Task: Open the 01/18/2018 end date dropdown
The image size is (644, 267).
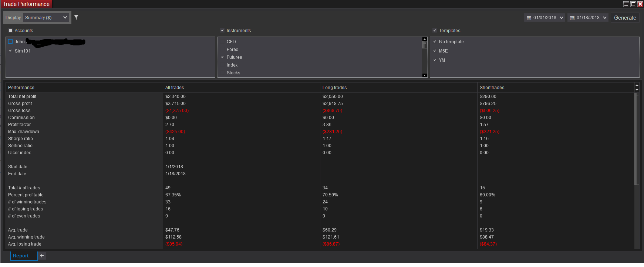Action: click(x=588, y=17)
